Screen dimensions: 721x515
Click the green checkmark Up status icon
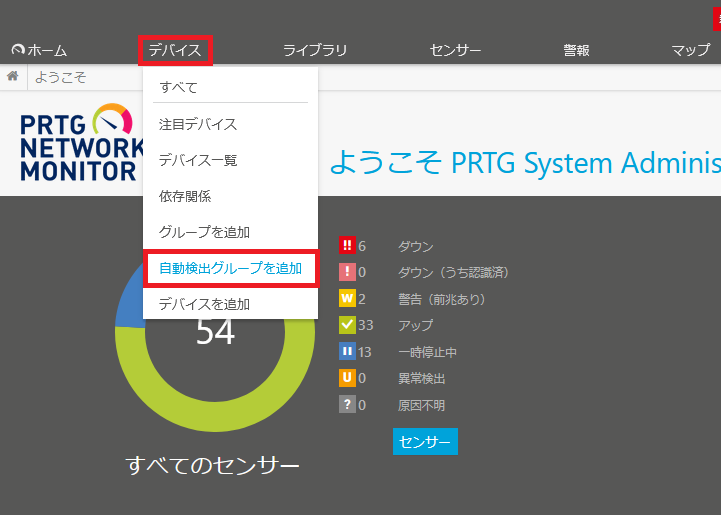pos(347,325)
